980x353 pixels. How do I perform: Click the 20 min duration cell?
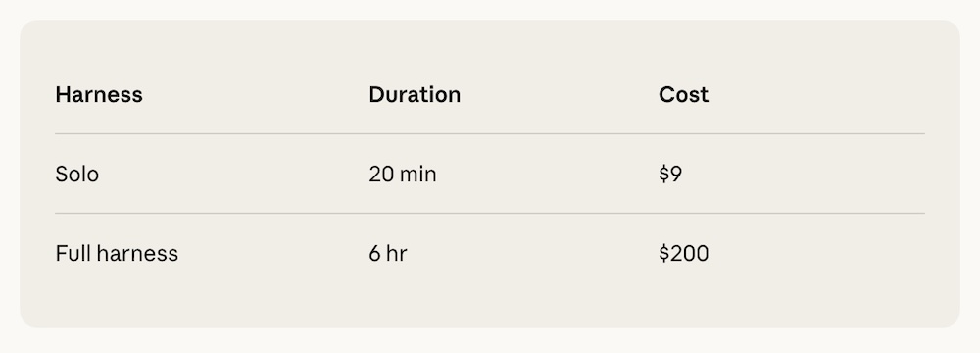click(x=403, y=174)
